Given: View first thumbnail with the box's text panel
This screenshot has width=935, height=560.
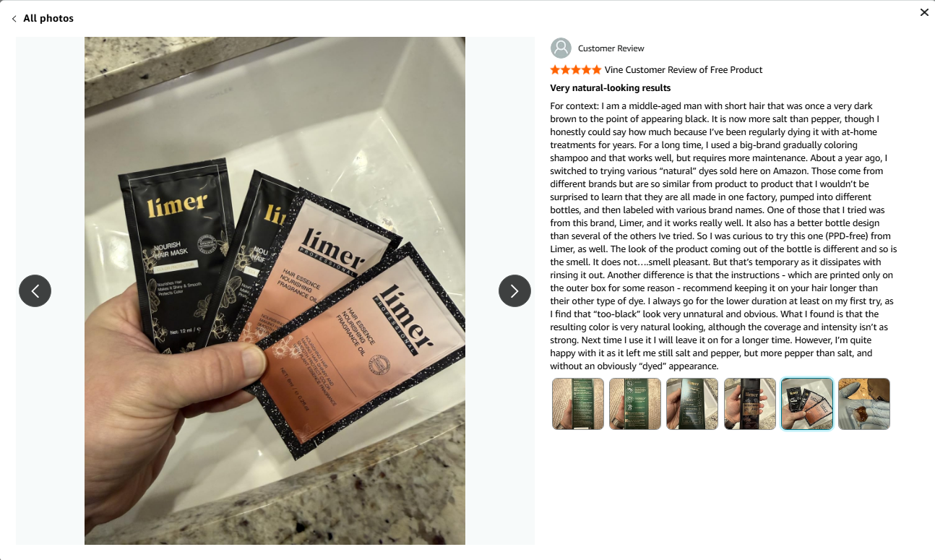Looking at the screenshot, I should tap(578, 404).
